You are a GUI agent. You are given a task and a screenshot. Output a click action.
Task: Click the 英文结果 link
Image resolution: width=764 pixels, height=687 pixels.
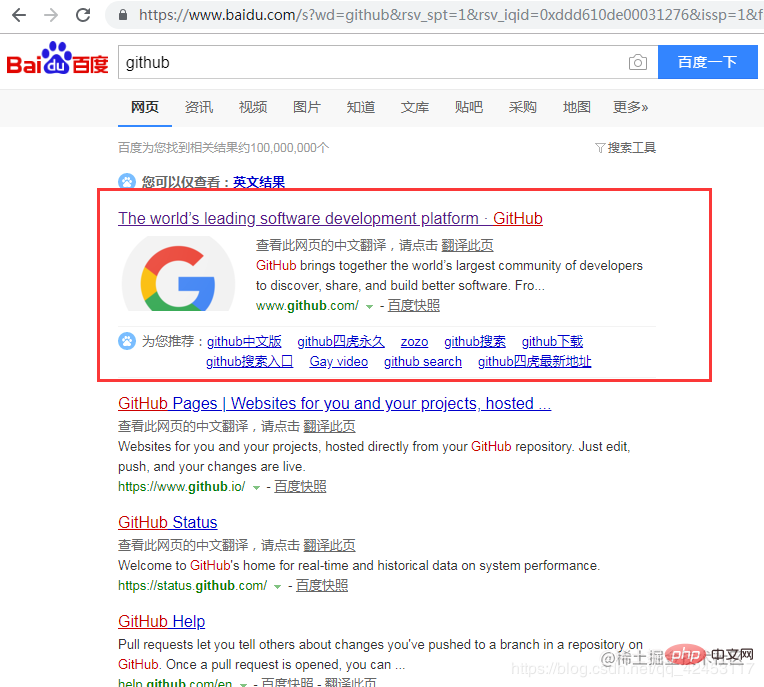[259, 182]
